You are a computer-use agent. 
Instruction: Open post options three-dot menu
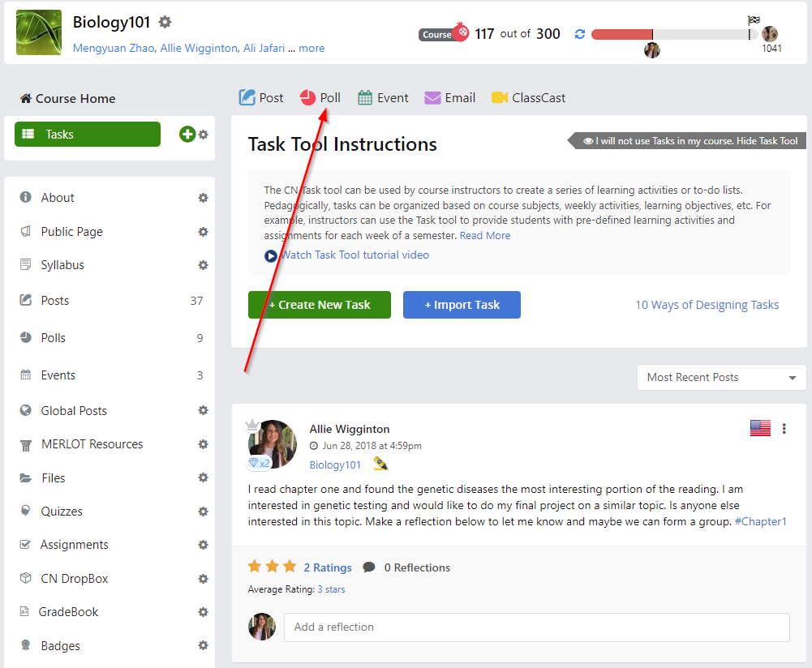click(784, 428)
